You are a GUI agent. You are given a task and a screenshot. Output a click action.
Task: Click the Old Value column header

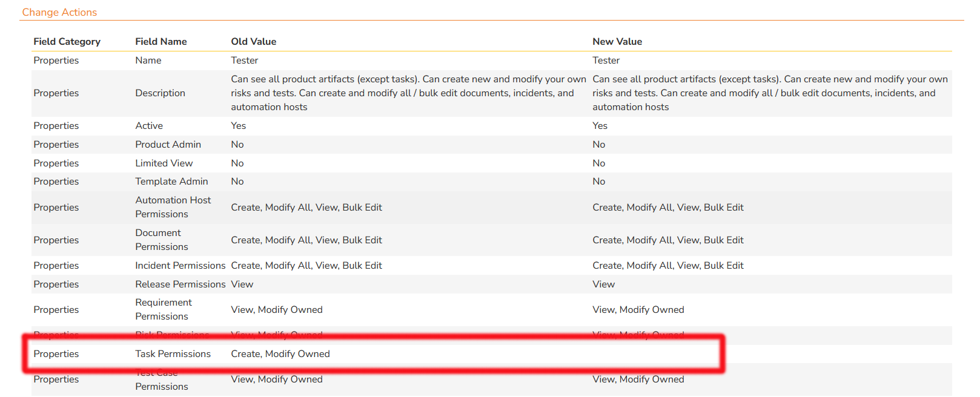coord(253,41)
